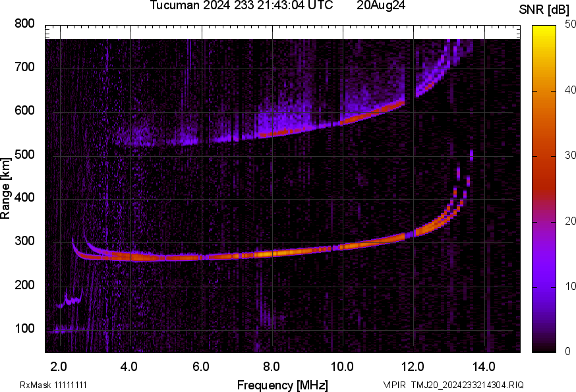This screenshot has height=392, width=576.
Task: Click the 'SNR [dB]' colorbar label
Action: [x=545, y=10]
